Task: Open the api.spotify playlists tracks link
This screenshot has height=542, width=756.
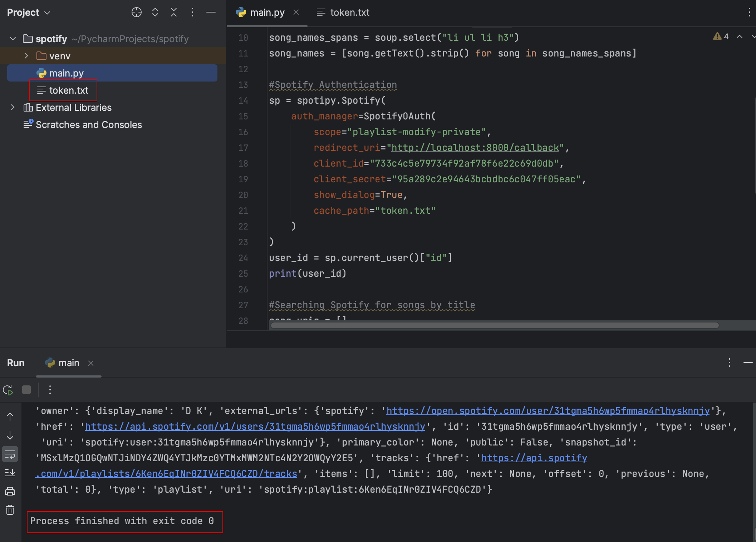Action: tap(166, 474)
